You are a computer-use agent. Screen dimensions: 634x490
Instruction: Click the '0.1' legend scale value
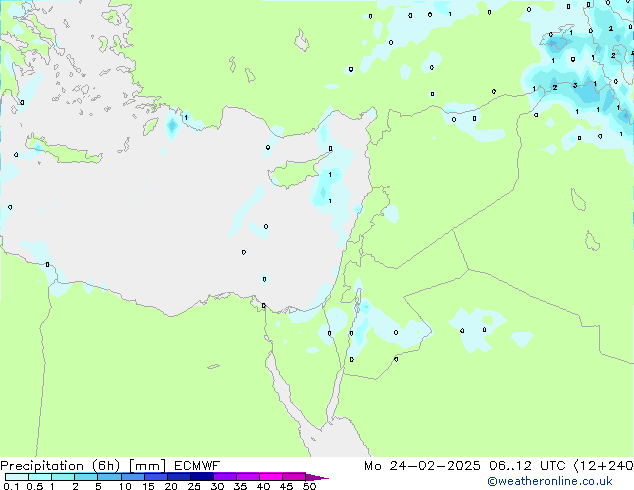coord(11,486)
